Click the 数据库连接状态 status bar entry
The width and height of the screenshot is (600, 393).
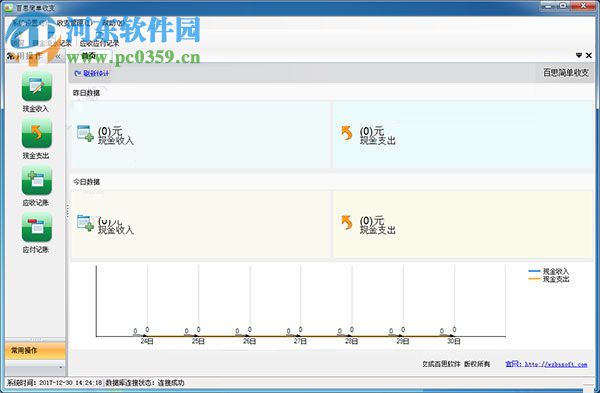pos(145,383)
